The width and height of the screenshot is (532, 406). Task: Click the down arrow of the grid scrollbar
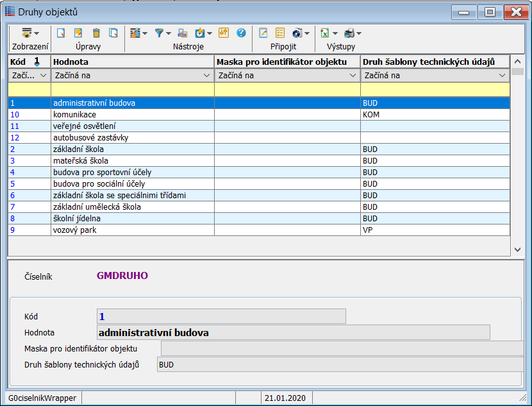(518, 249)
